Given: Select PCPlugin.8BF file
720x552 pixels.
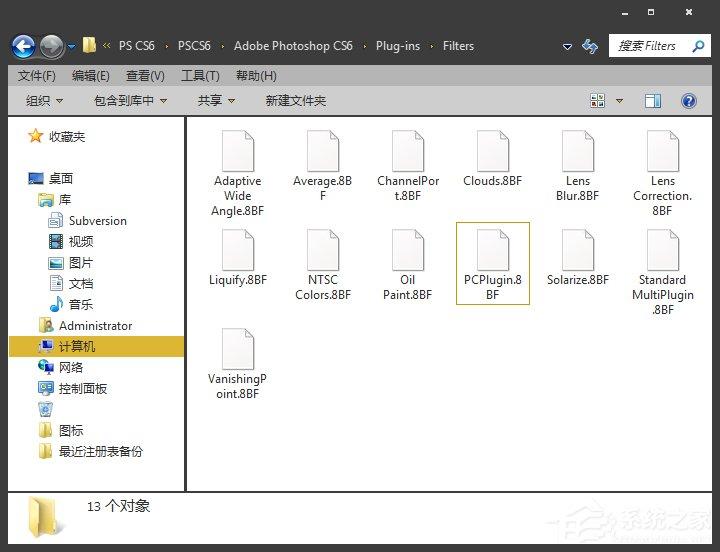Looking at the screenshot, I should (x=493, y=264).
